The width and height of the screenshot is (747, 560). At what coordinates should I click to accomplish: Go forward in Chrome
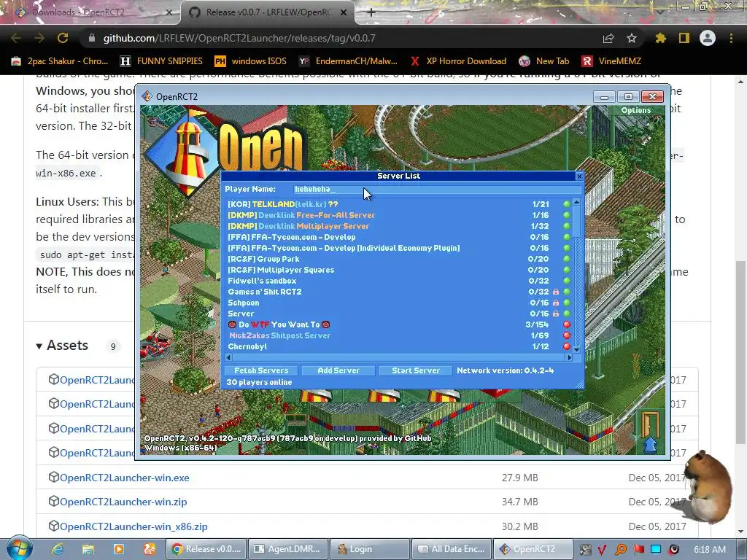[39, 38]
